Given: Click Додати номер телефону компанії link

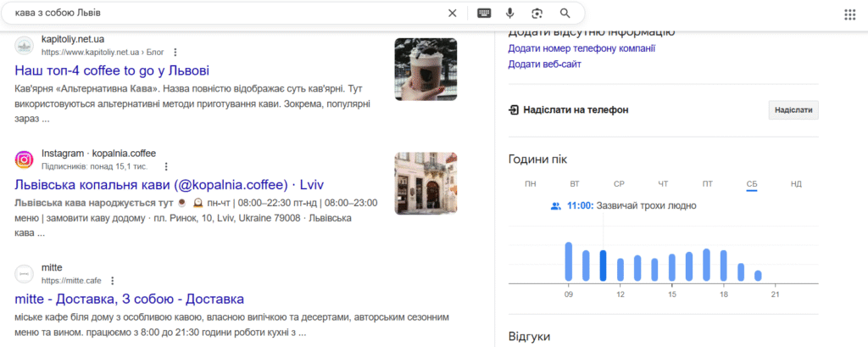Looking at the screenshot, I should coord(581,48).
